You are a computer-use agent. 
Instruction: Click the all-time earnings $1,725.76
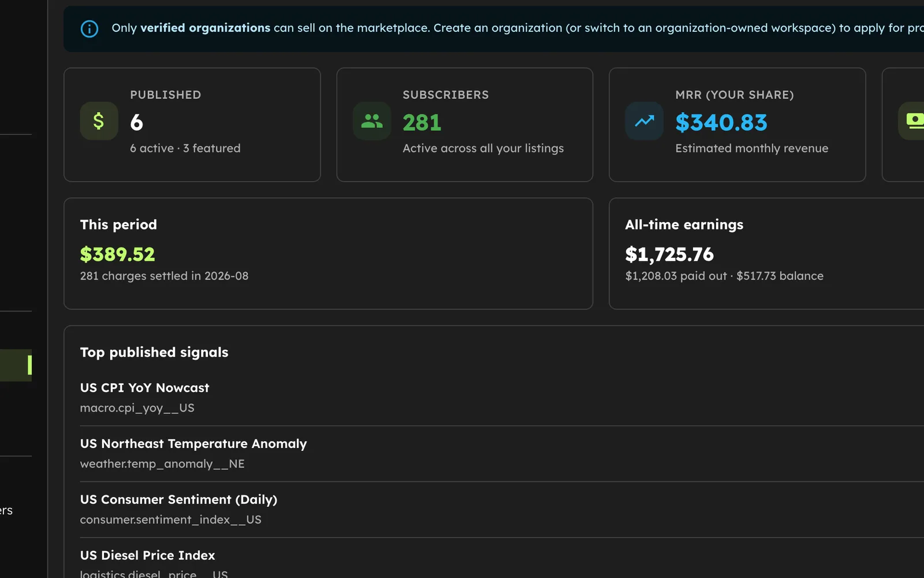click(669, 254)
